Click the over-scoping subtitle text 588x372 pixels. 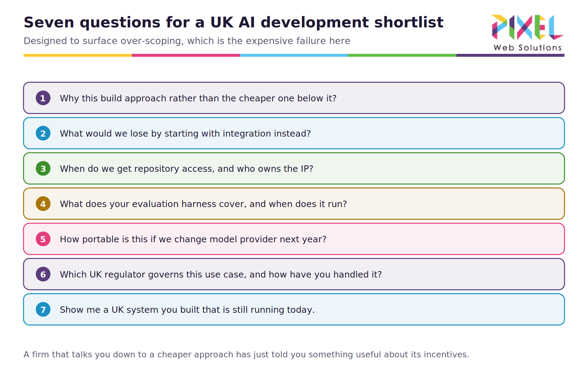(x=187, y=41)
